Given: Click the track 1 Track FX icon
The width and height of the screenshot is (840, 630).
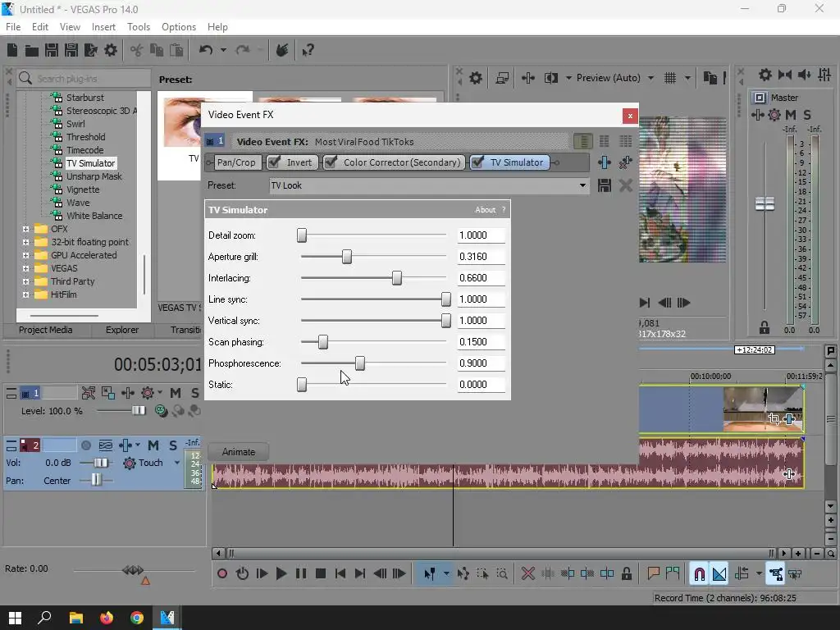Looking at the screenshot, I should pyautogui.click(x=128, y=393).
